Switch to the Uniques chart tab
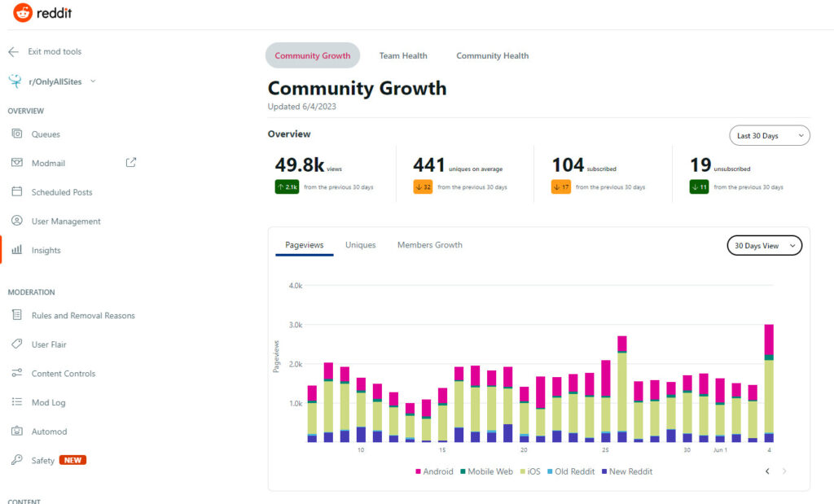834x504 pixels. tap(360, 245)
